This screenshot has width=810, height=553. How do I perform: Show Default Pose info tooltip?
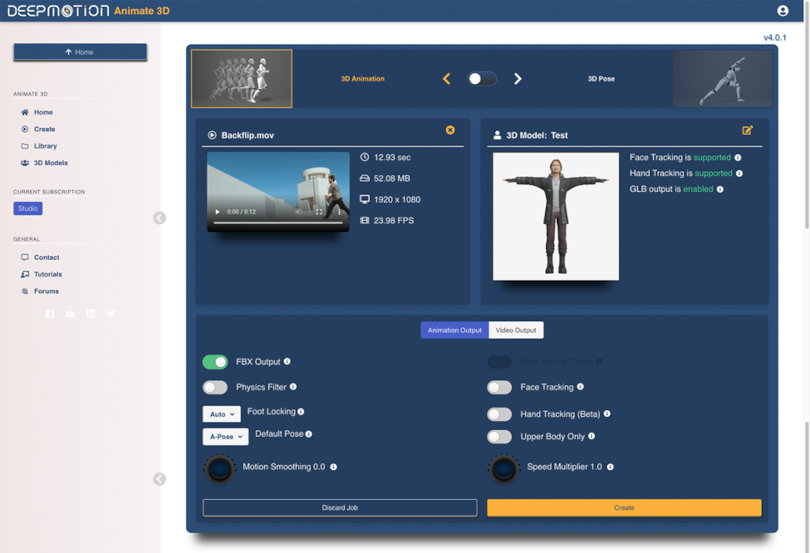pyautogui.click(x=308, y=434)
